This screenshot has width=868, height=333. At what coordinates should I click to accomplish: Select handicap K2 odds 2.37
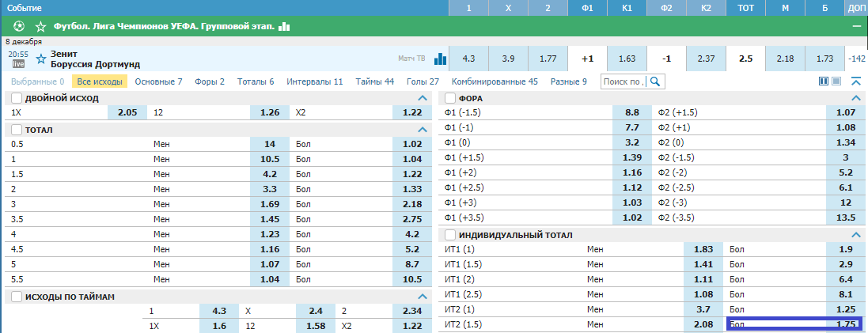coord(706,59)
